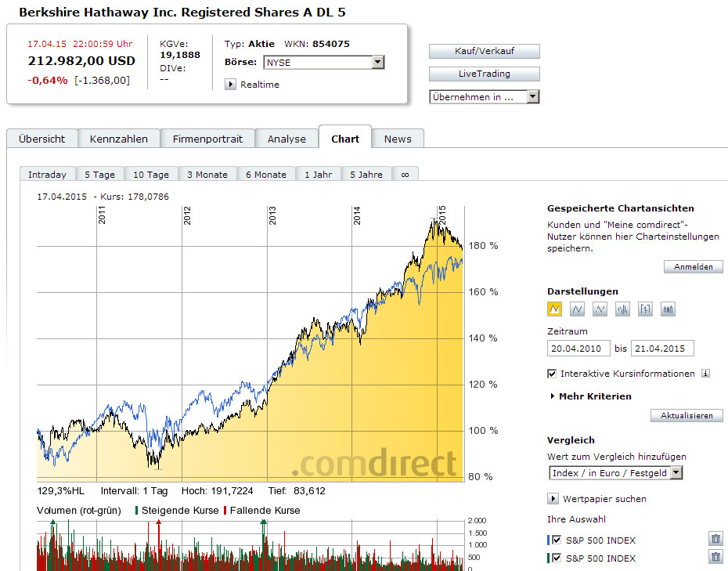Viewport: 728px width, 571px height.
Task: Open the Börse NYSE dropdown
Action: pos(324,62)
